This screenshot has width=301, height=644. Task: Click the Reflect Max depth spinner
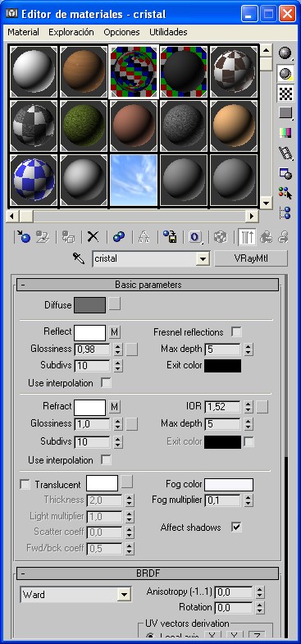[x=248, y=349]
